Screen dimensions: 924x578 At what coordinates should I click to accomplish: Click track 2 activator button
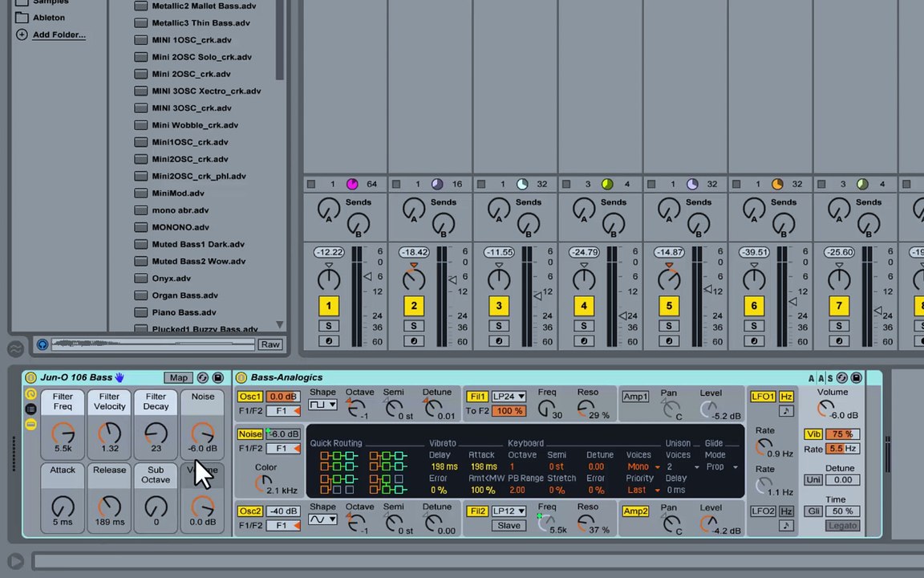(x=414, y=306)
